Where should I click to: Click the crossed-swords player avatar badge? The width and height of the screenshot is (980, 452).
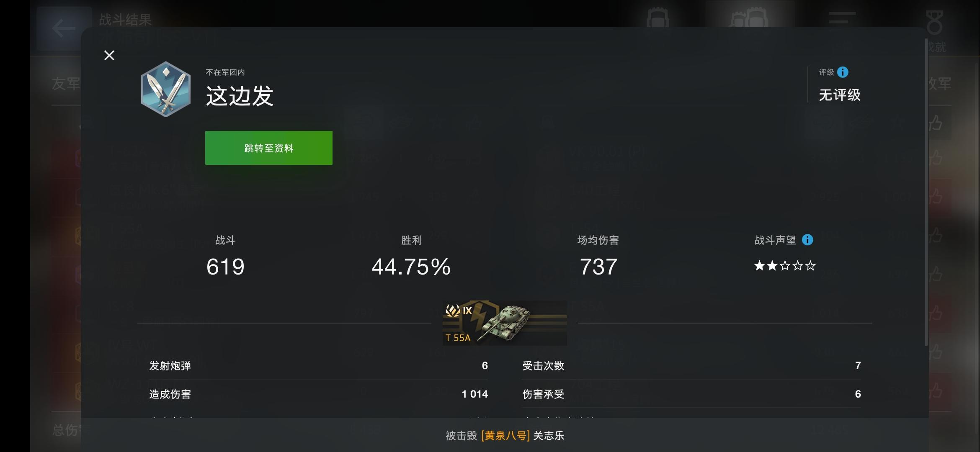pos(166,89)
